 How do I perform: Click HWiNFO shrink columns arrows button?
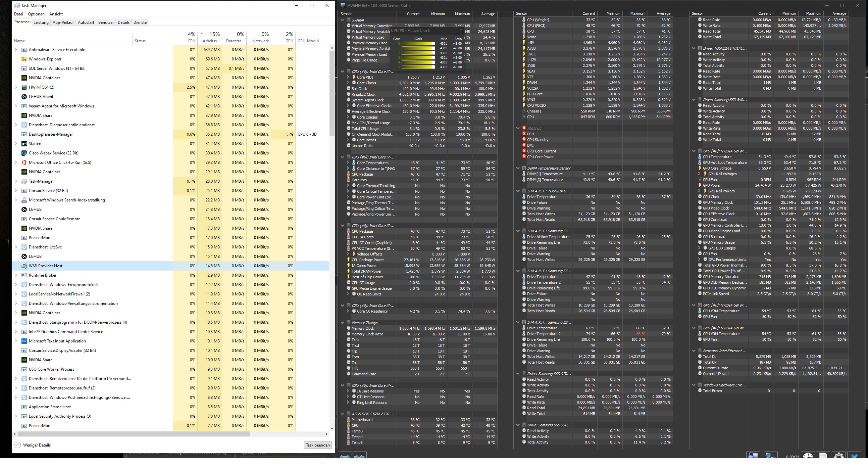pyautogui.click(x=359, y=456)
